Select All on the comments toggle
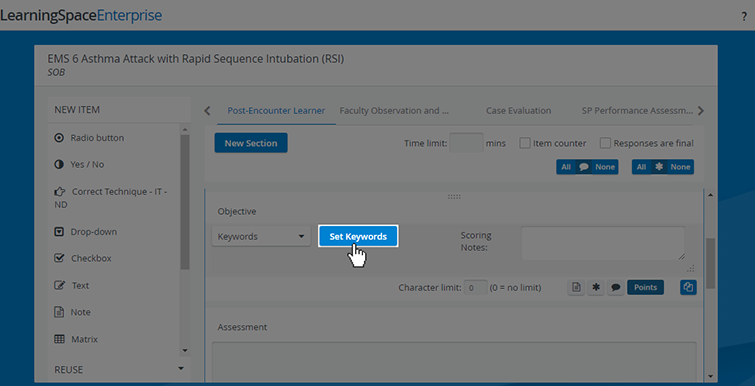Viewport: 755px width, 386px height. pos(566,167)
